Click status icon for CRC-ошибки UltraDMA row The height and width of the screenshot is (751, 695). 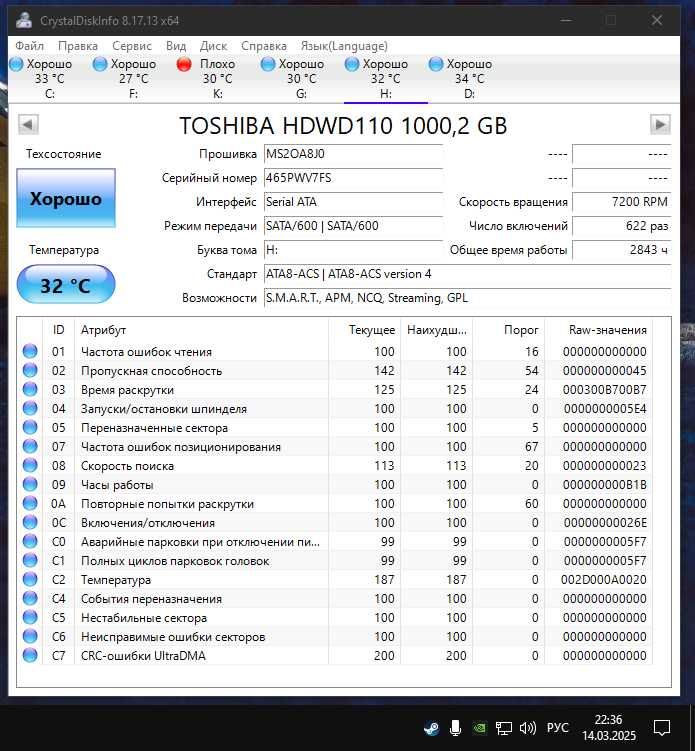click(30, 655)
